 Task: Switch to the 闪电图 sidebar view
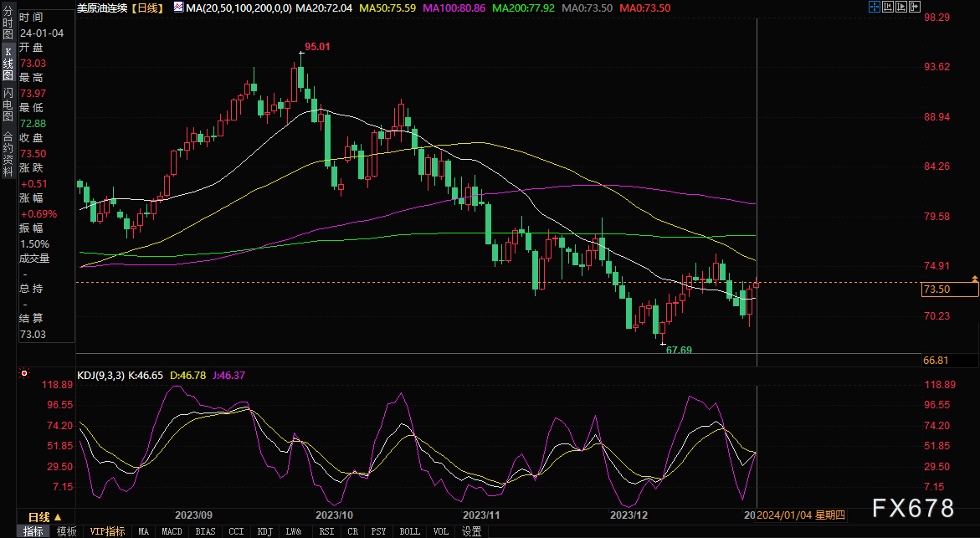(x=8, y=105)
